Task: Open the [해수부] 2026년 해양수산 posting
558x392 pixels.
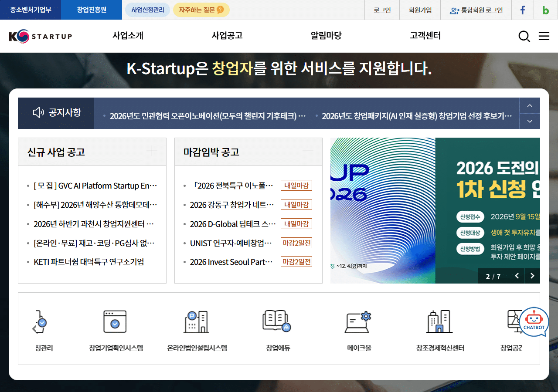Action: pyautogui.click(x=95, y=205)
